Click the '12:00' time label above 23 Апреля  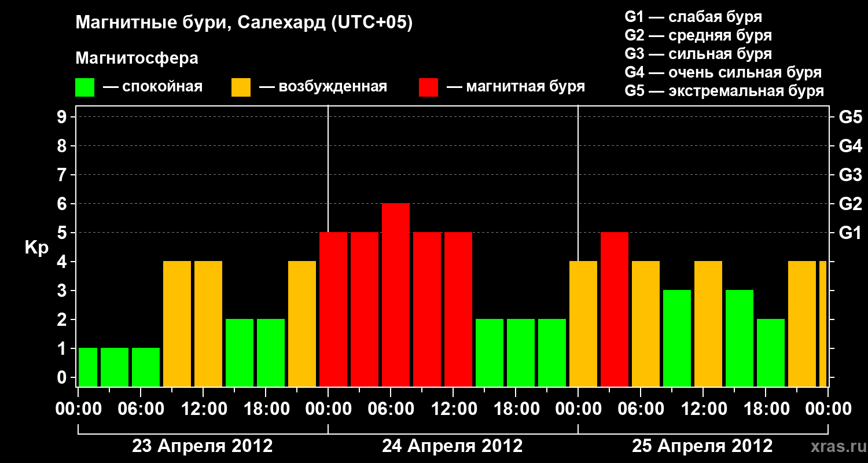coord(203,409)
